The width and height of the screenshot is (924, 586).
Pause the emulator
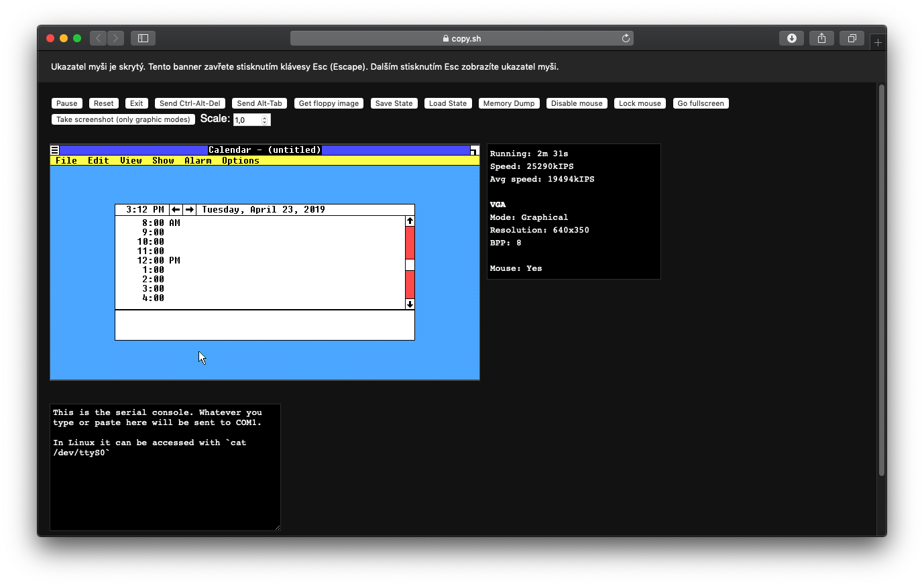67,103
